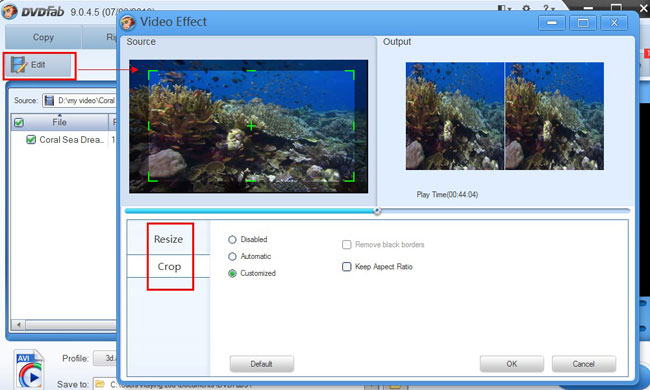Toggle the Coral Sea Dream file checkbox
The image size is (650, 390).
[31, 140]
